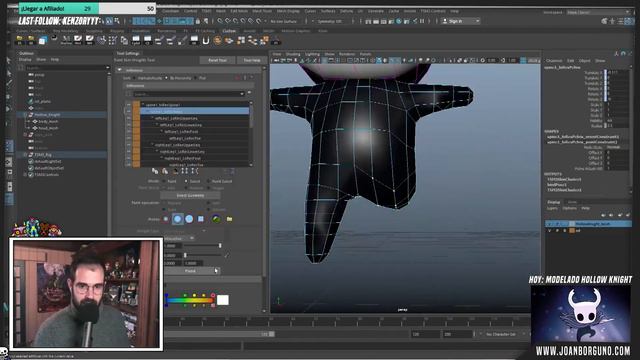640x360 pixels.
Task: Click the orange round icon on the Custom shelf
Action: point(217,40)
